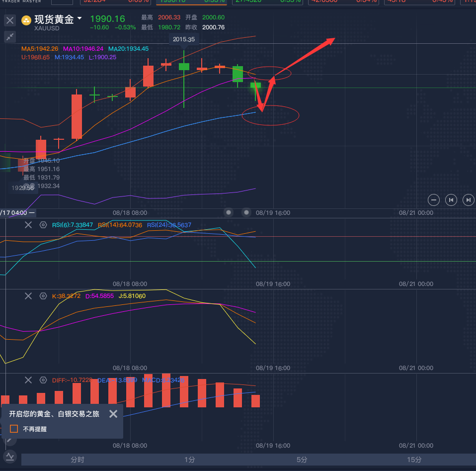Select the 15分 timeframe tab
The height and width of the screenshot is (471, 476).
click(x=414, y=460)
